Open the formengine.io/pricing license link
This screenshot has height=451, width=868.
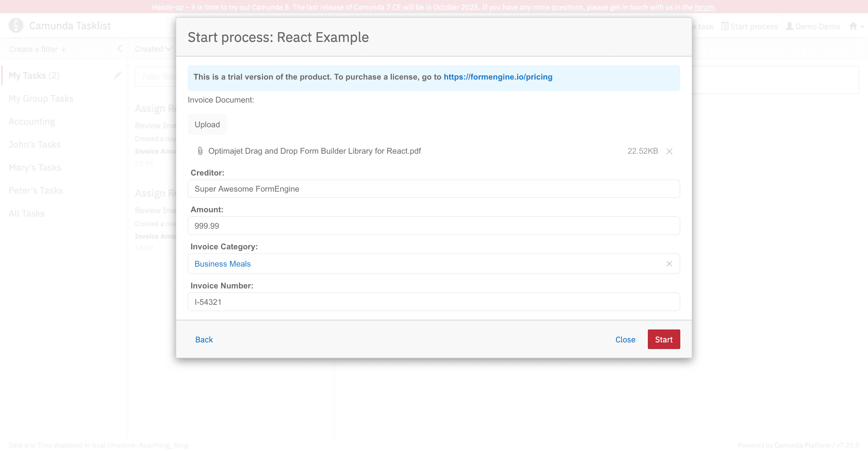[498, 77]
